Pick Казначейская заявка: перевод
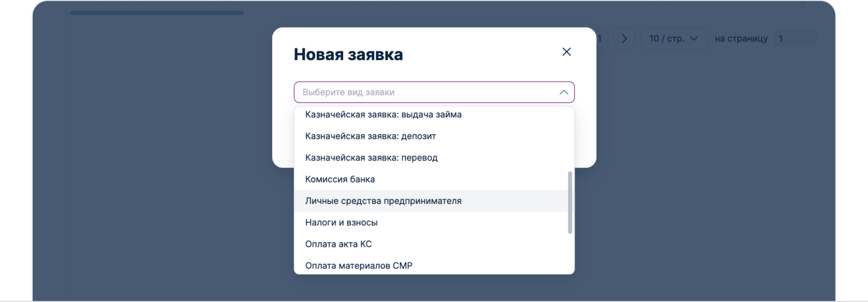 click(371, 158)
